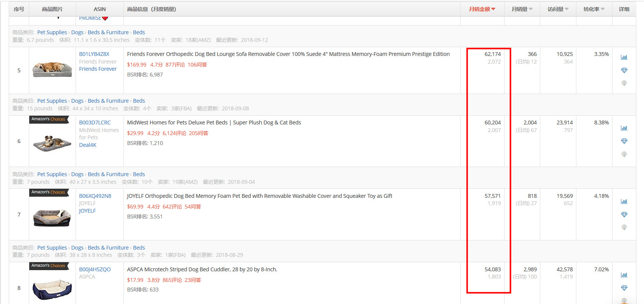Click diamond icon in JOYELF row
Screen dimensions: 644x304
(624, 215)
